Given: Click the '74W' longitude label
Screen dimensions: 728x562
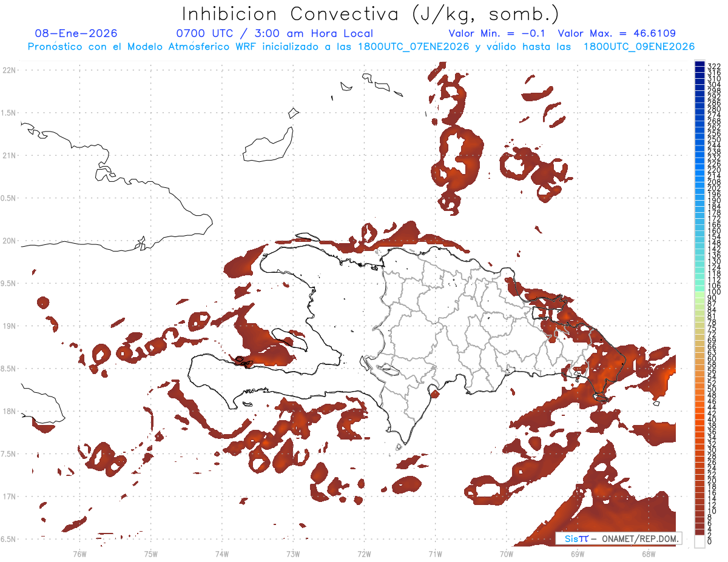Looking at the screenshot, I should tap(222, 553).
